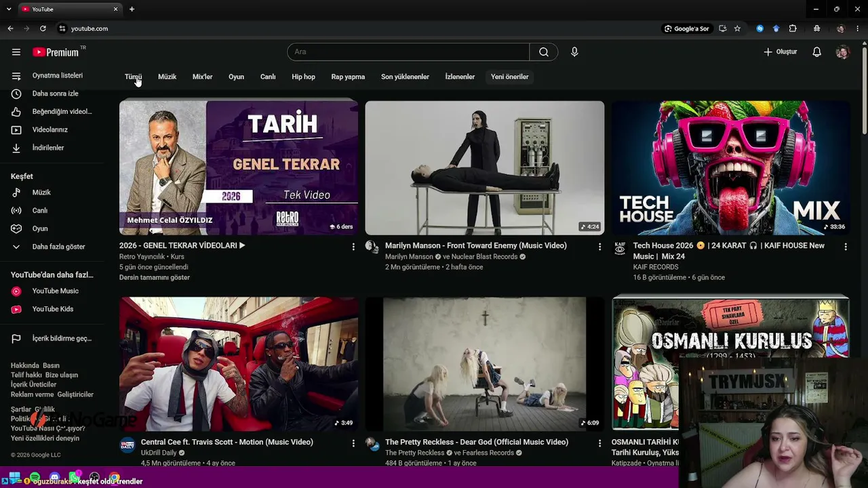This screenshot has width=868, height=488.
Task: Click Yeni özellikleri deneyin footer link
Action: click(x=45, y=438)
